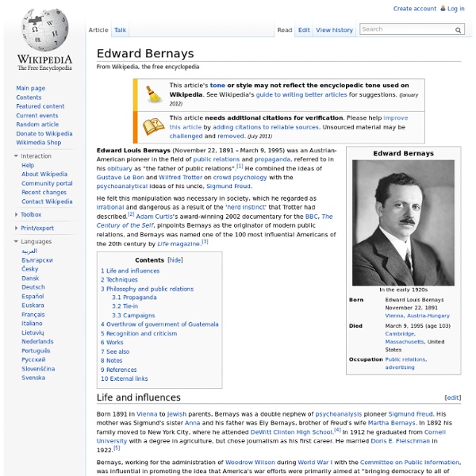Jump to Life and influences contents entry
The width and height of the screenshot is (476, 476).
pyautogui.click(x=130, y=271)
